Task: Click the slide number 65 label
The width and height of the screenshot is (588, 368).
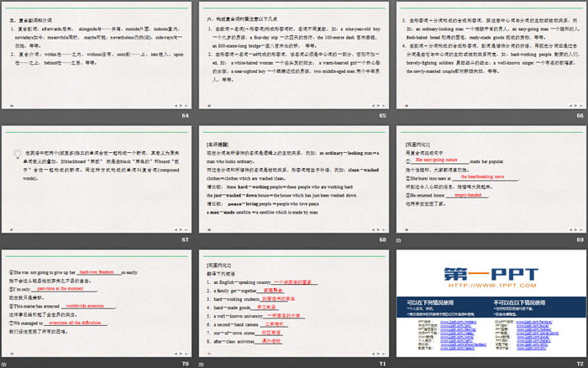Action: 382,116
